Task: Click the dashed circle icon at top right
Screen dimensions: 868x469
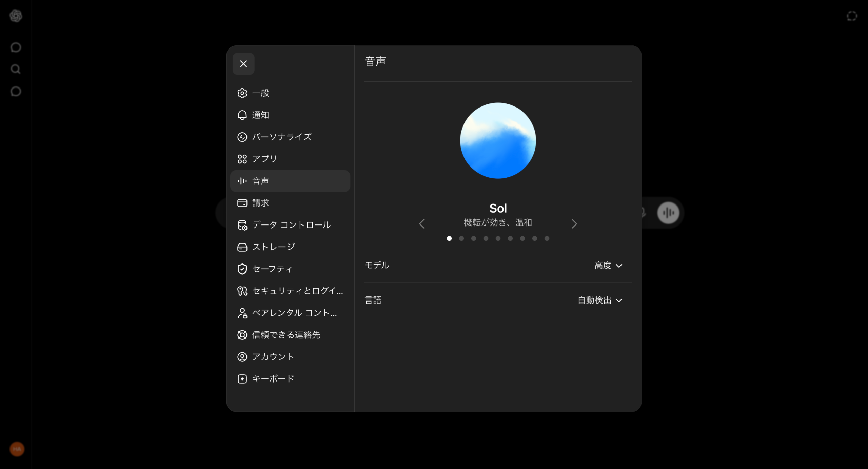Action: click(852, 16)
